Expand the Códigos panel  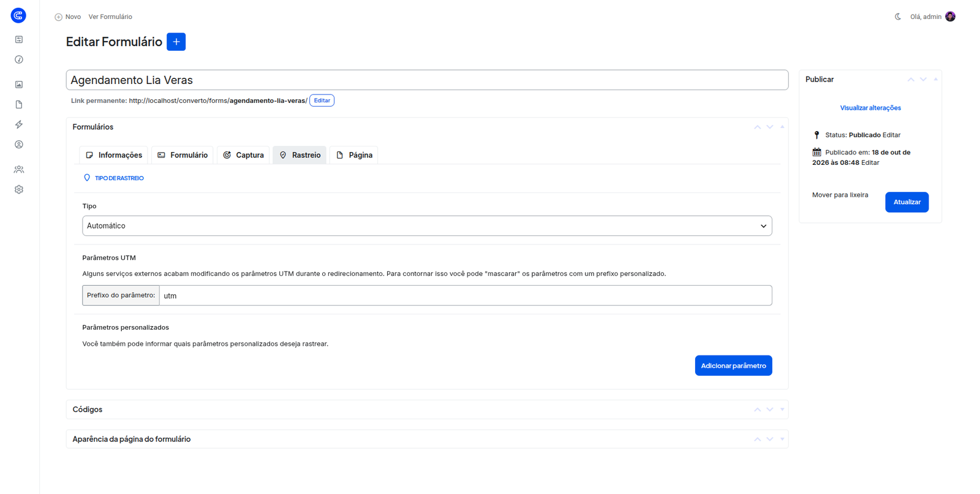[x=782, y=409]
